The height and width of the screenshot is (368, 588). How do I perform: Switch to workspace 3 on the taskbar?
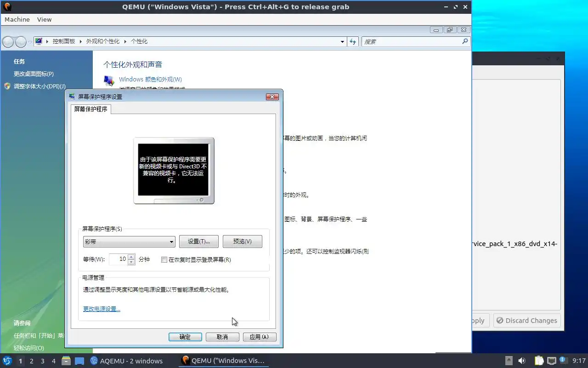[x=43, y=361]
